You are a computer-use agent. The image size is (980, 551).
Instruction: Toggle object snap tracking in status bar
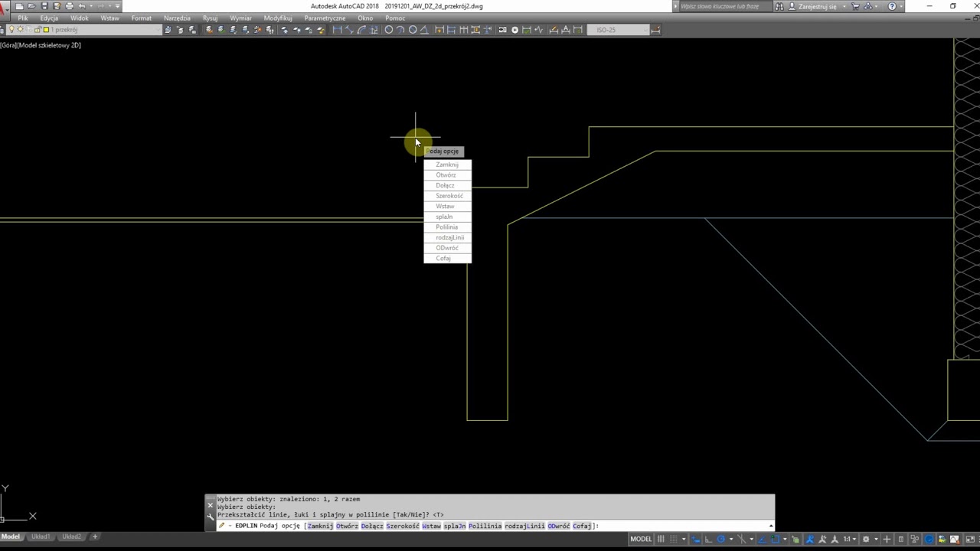click(x=763, y=539)
